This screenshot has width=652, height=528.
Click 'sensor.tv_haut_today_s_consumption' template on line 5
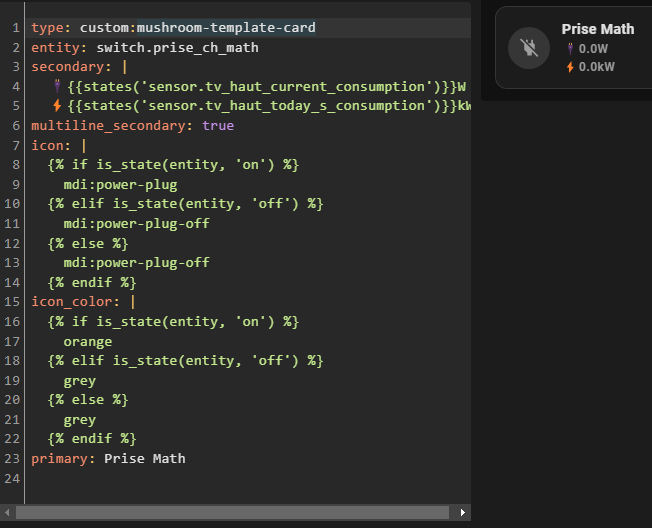(x=269, y=106)
